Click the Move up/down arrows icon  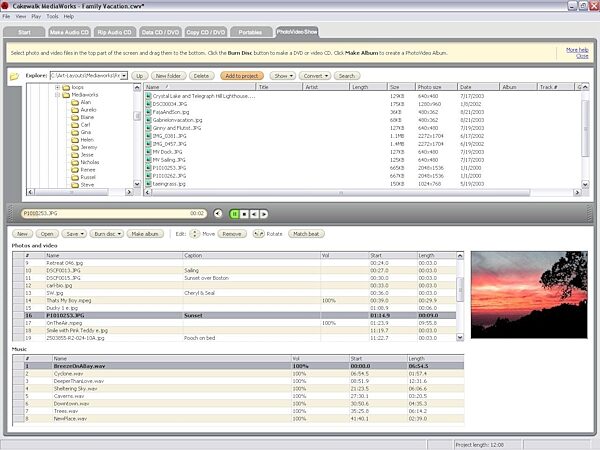pyautogui.click(x=194, y=234)
